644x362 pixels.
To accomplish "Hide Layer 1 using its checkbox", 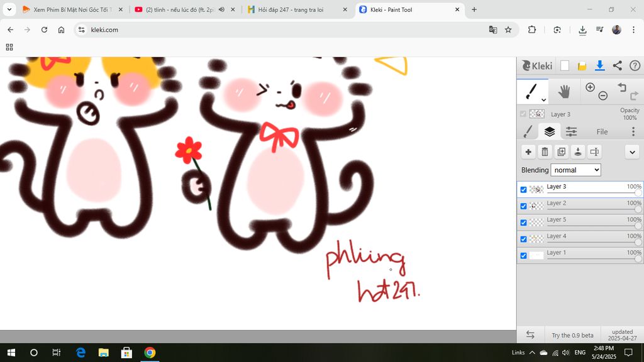I will click(x=523, y=256).
